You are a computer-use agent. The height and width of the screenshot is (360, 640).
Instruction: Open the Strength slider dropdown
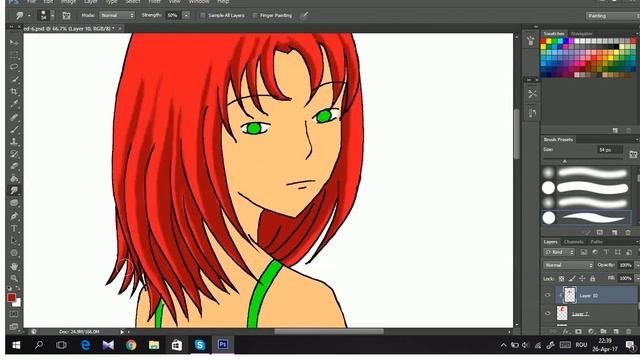(x=186, y=16)
